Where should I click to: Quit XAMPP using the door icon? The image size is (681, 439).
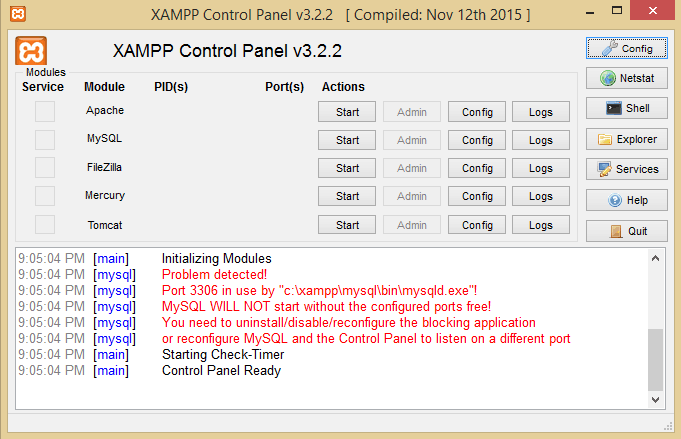627,231
